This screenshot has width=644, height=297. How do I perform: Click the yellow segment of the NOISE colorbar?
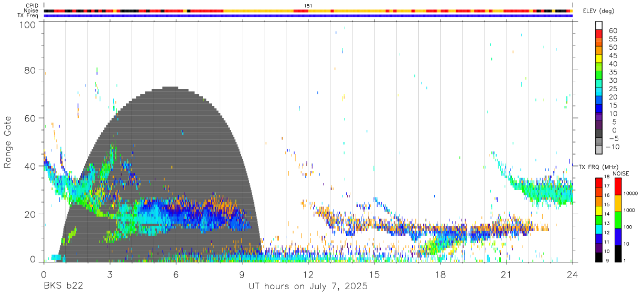(x=618, y=203)
